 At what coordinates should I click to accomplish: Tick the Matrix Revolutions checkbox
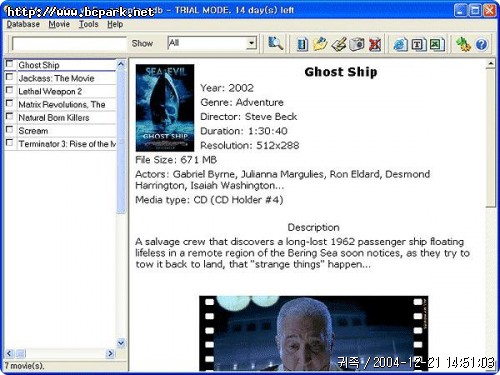pyautogui.click(x=10, y=103)
